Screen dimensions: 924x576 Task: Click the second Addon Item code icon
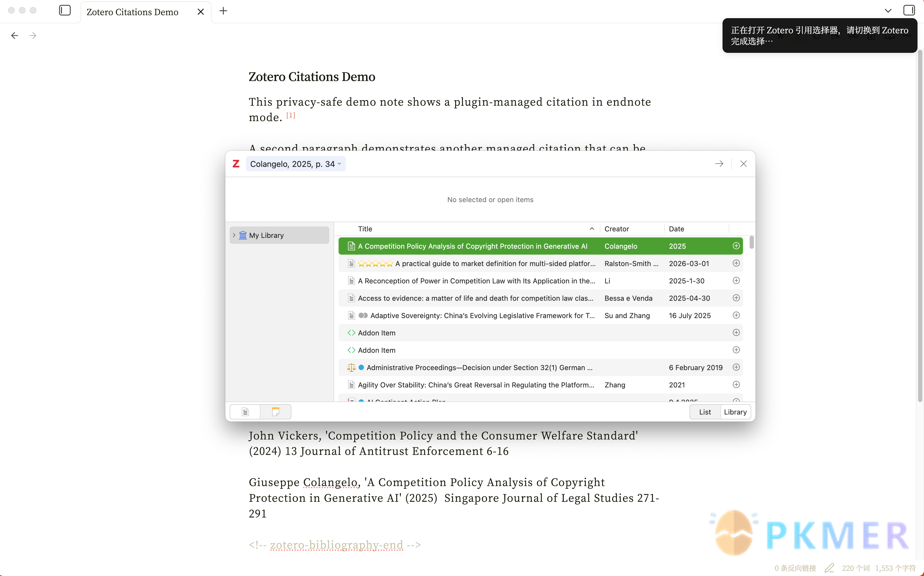tap(351, 350)
